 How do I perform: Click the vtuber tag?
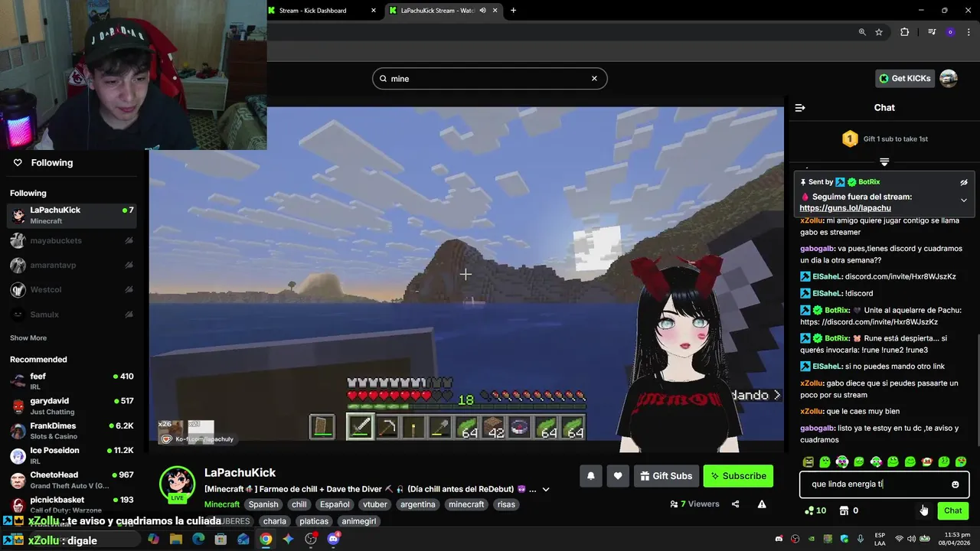(375, 504)
